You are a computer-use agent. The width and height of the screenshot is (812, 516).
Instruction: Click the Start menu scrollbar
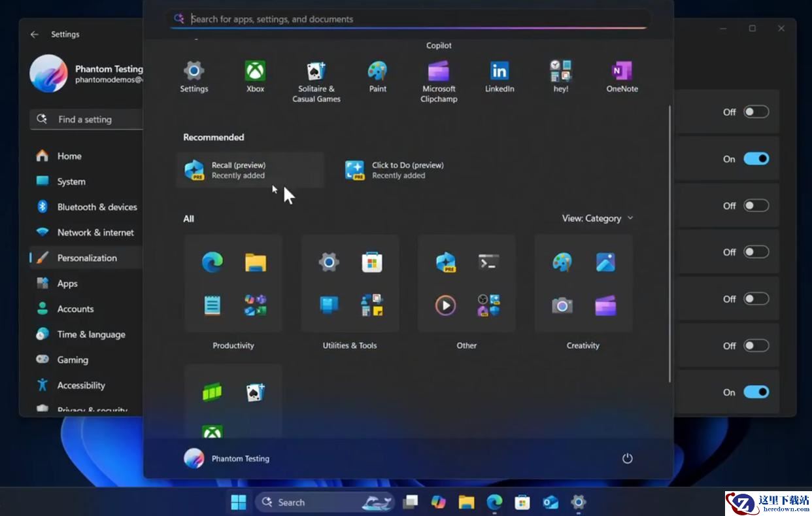pos(669,244)
